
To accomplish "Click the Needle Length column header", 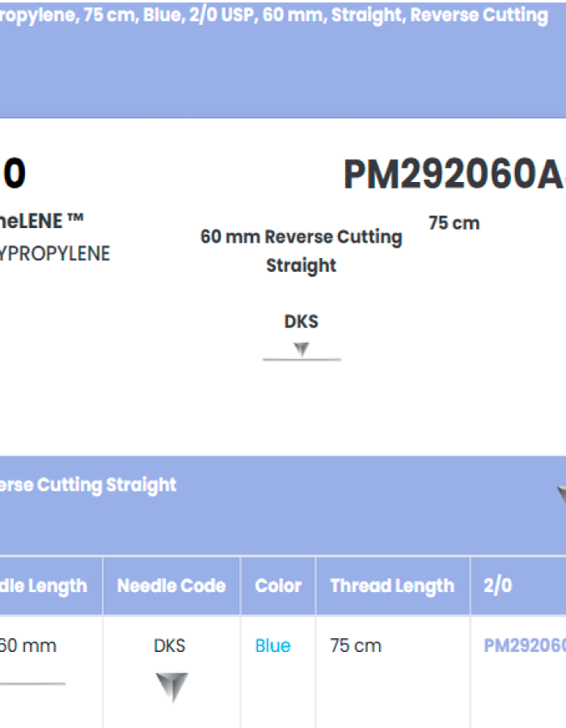I will tap(44, 586).
